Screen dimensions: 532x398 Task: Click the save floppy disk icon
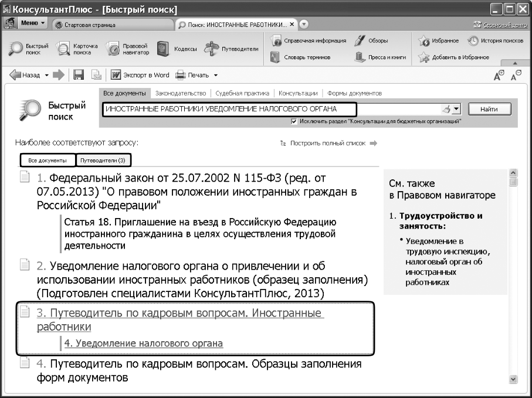[x=79, y=75]
